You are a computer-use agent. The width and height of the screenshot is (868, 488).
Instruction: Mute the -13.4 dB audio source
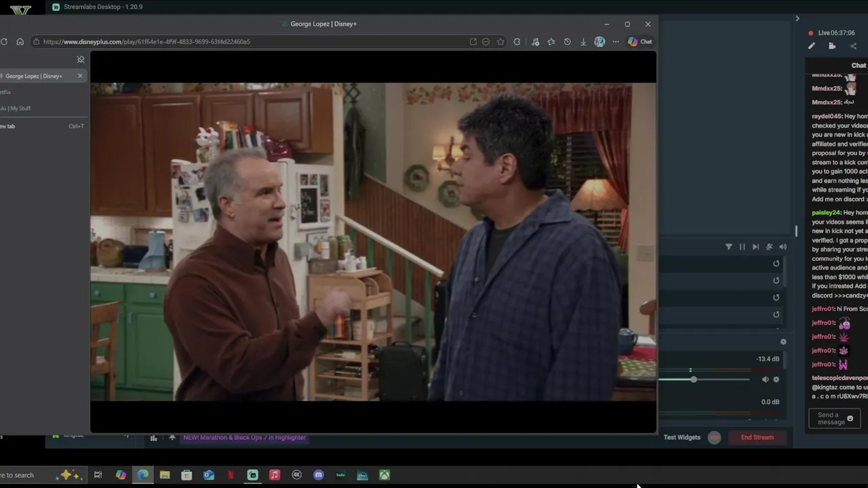click(765, 380)
